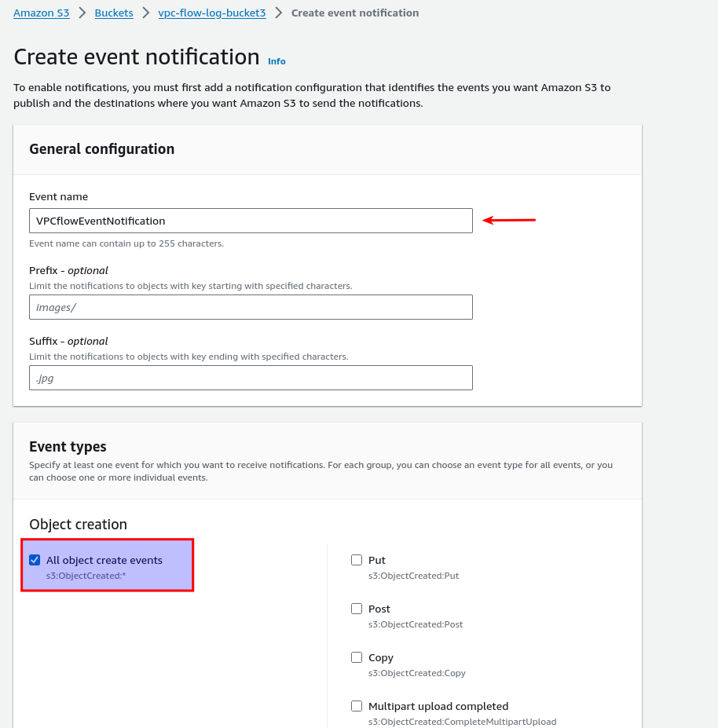The image size is (718, 728).
Task: Enable Multipart upload completed checkbox
Action: click(x=357, y=706)
